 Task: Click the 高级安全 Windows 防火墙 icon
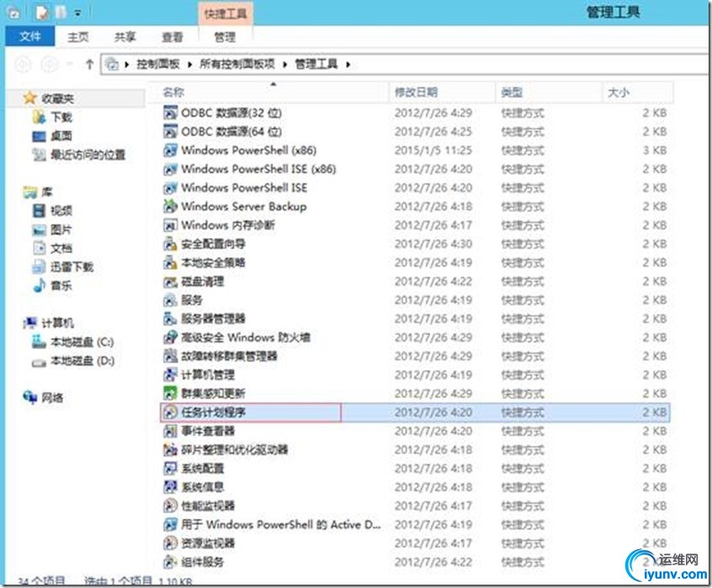point(170,337)
